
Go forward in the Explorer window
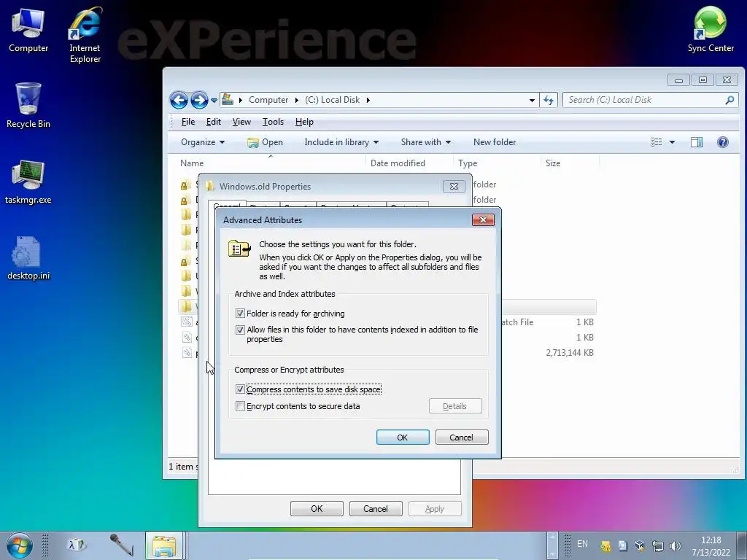(199, 100)
